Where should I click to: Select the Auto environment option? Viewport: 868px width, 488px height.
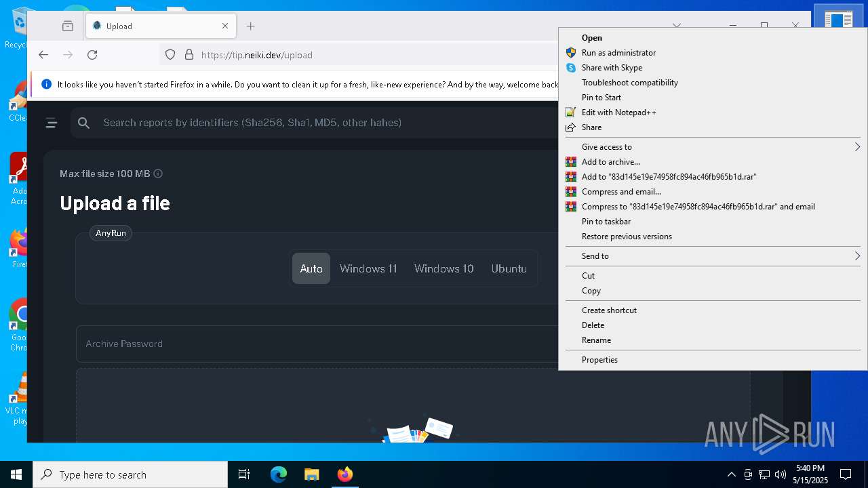(x=311, y=268)
